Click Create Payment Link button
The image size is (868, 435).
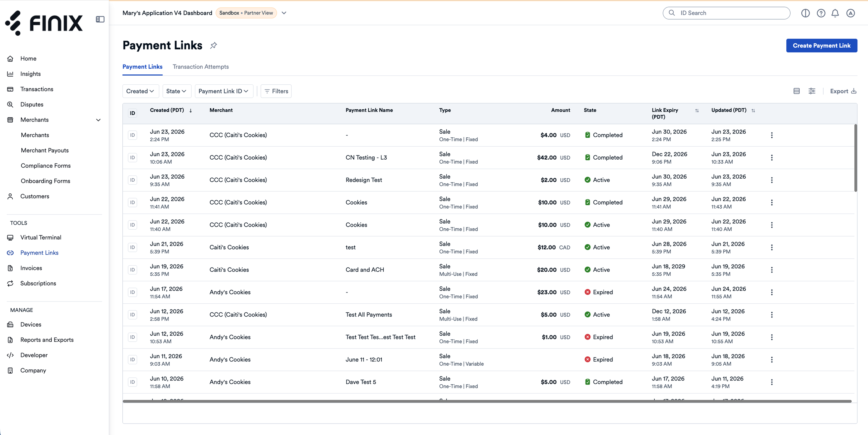point(822,45)
